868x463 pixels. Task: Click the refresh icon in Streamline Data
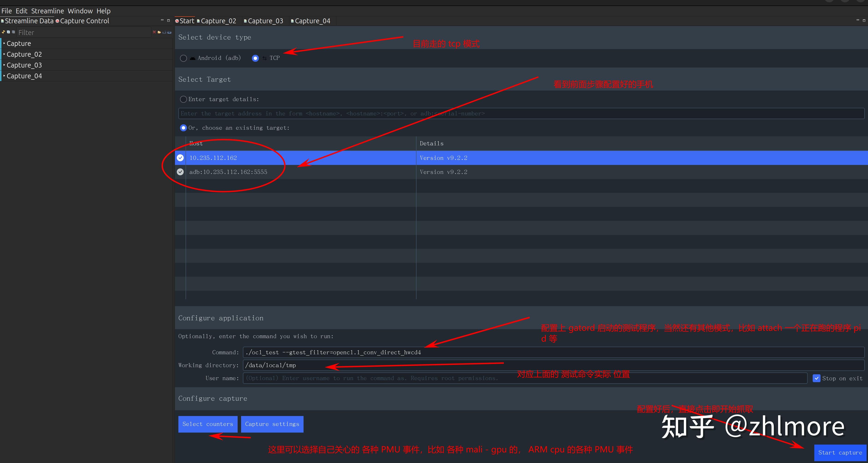click(x=3, y=32)
